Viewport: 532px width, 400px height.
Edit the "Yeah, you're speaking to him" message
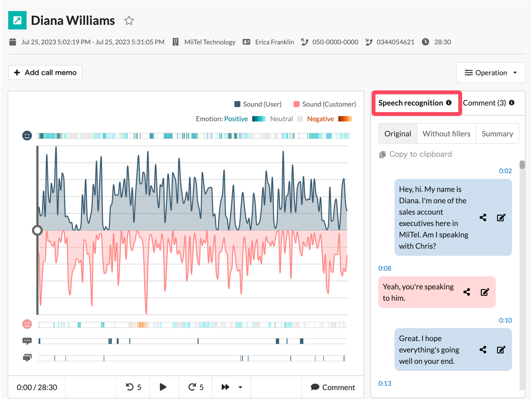pyautogui.click(x=485, y=292)
